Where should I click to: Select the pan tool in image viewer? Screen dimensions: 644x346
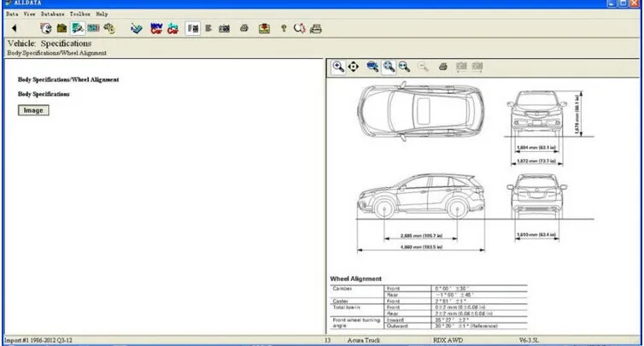(x=353, y=67)
